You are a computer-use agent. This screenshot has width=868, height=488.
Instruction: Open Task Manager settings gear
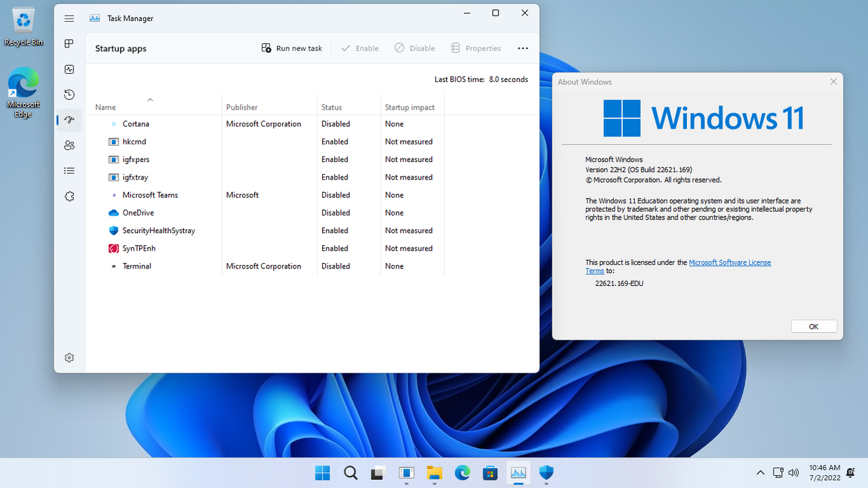point(69,357)
